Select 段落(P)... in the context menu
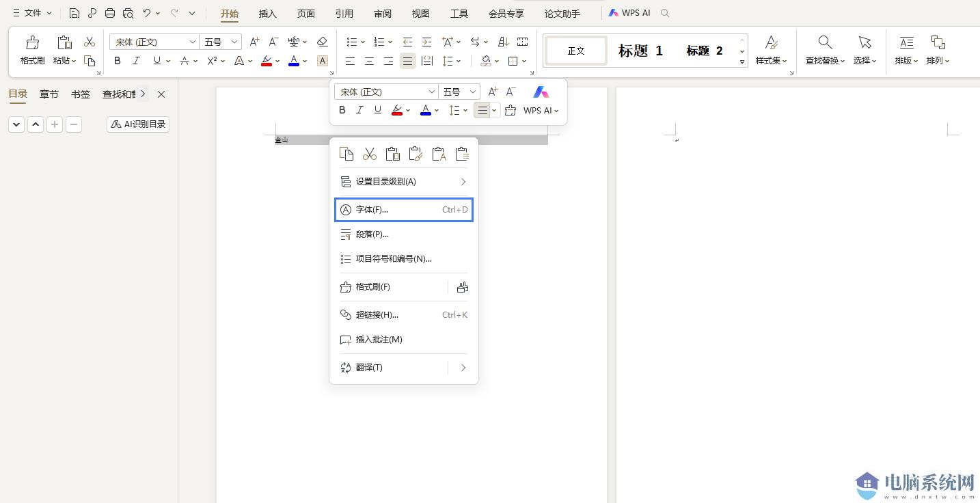The height and width of the screenshot is (503, 980). coord(404,234)
